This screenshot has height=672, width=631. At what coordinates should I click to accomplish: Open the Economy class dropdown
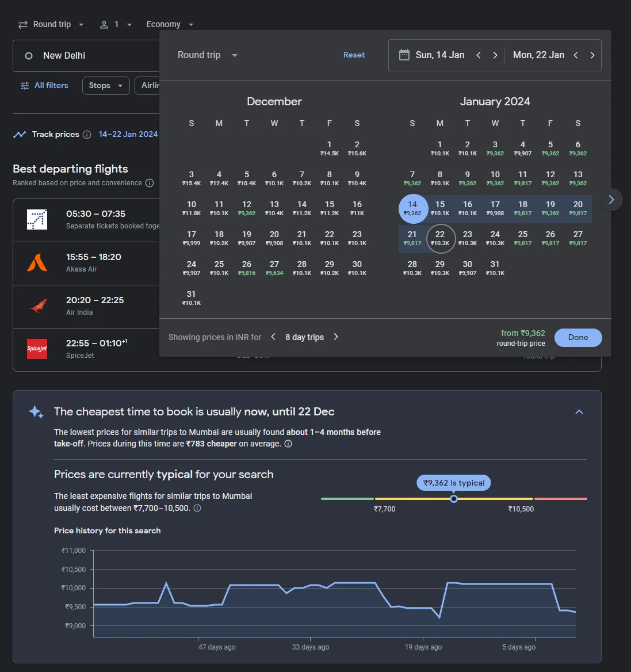[170, 24]
